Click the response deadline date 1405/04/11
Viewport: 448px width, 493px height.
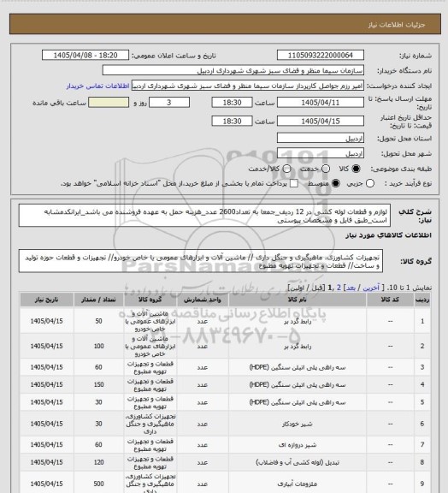click(321, 103)
